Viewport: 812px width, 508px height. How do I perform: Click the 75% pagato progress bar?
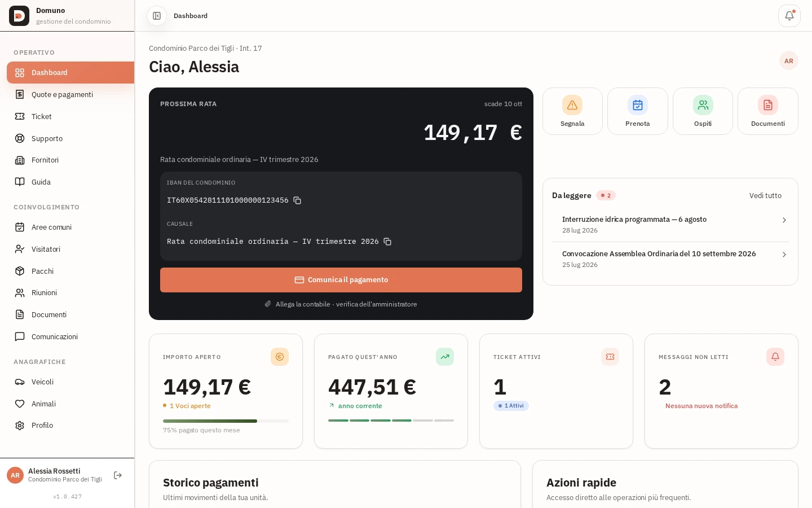(226, 421)
